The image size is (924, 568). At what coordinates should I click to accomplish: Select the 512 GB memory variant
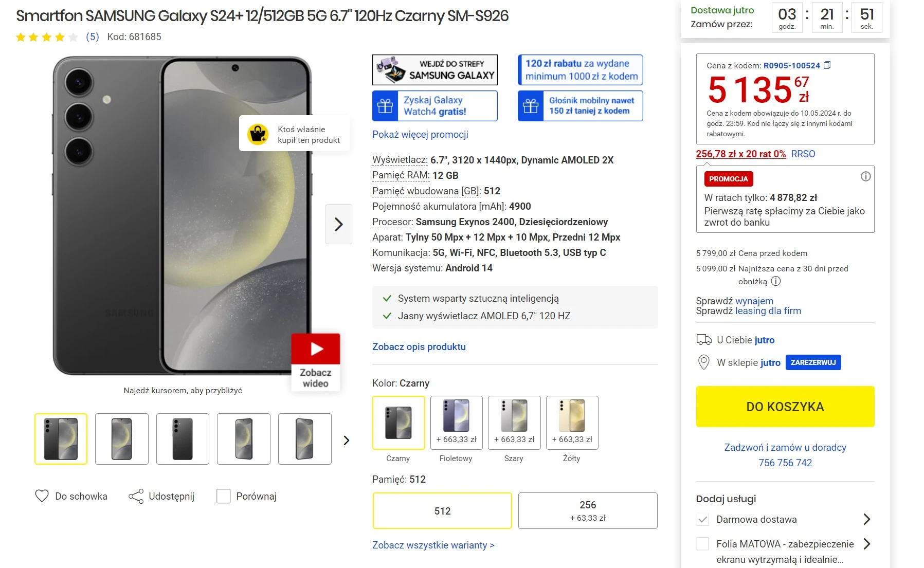click(x=442, y=510)
